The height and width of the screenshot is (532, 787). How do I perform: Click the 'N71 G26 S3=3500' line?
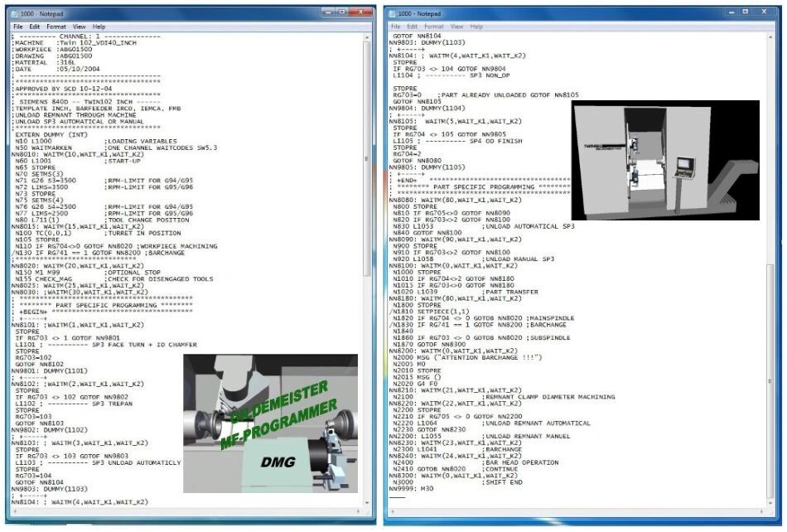click(x=104, y=181)
